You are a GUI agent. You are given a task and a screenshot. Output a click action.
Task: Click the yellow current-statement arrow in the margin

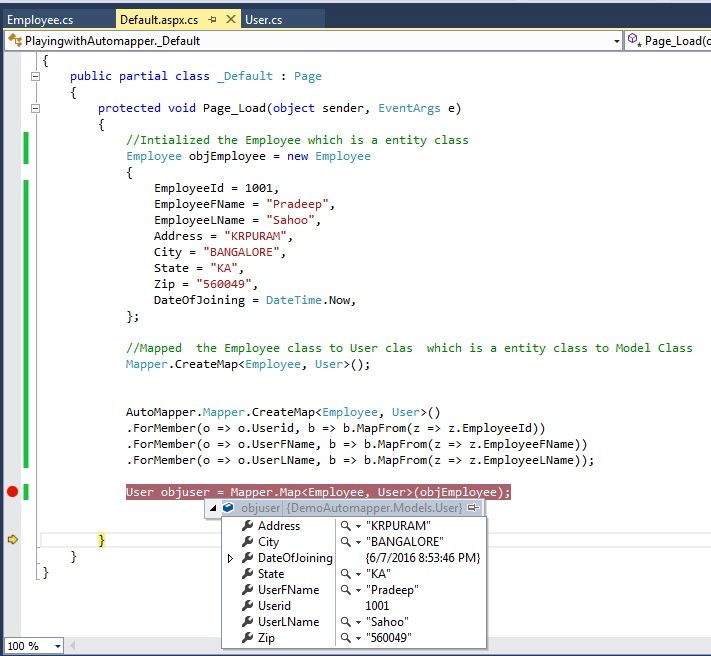[x=12, y=540]
